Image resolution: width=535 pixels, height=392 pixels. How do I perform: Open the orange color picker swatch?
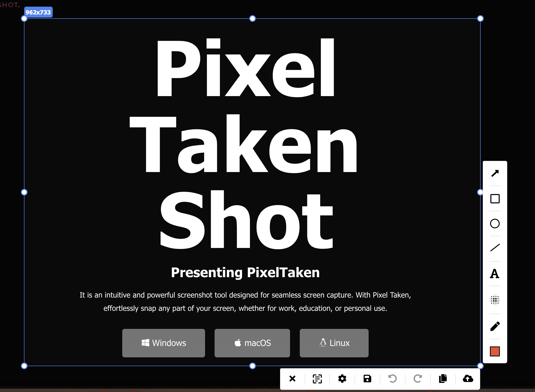click(495, 351)
